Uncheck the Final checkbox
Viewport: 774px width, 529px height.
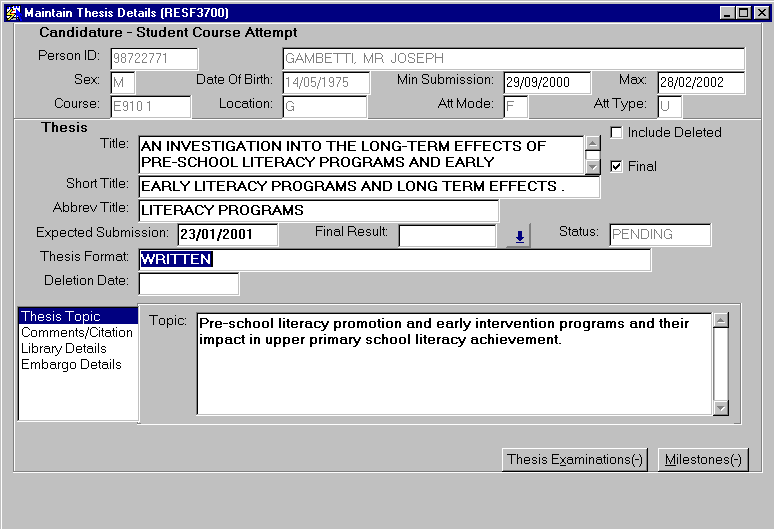click(617, 166)
